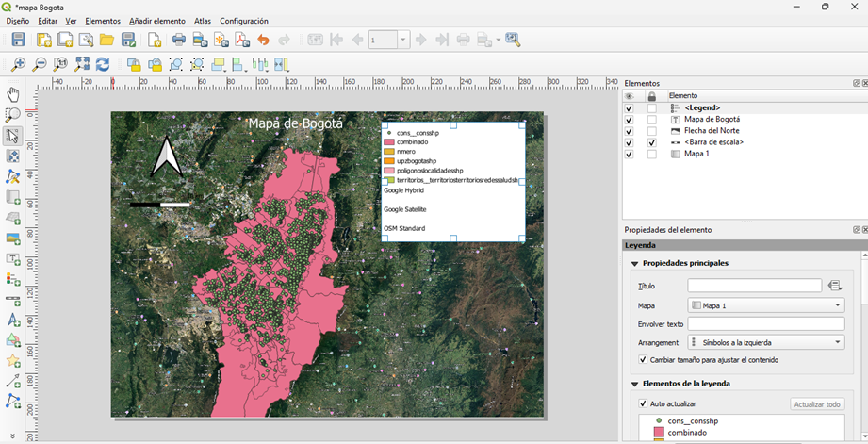Lock selected items
868x444 pixels.
134,64
